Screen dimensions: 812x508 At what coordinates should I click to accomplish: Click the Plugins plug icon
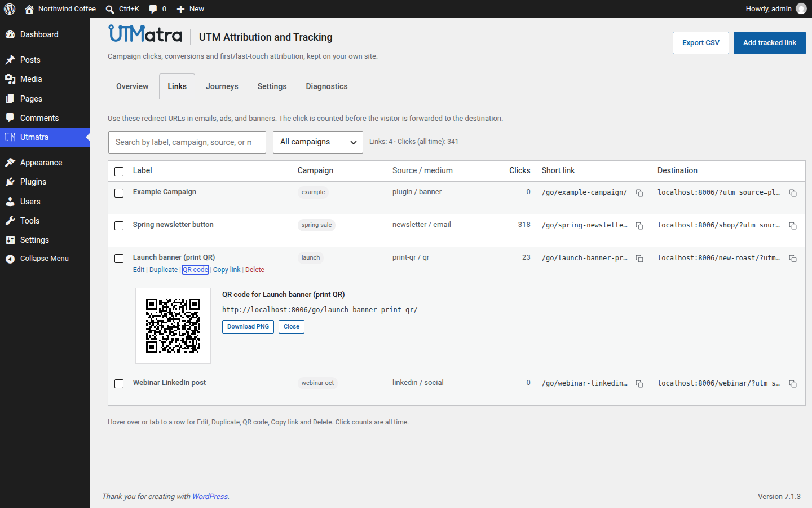click(10, 182)
